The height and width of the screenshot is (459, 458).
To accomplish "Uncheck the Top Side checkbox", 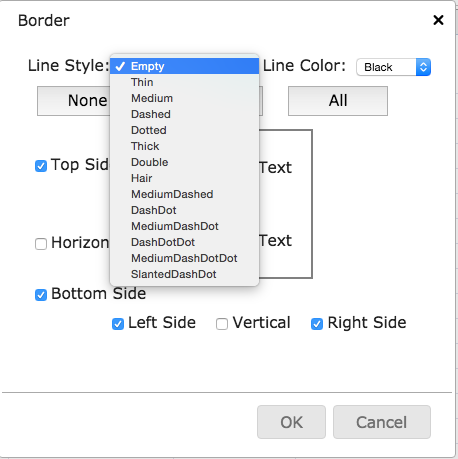I will click(41, 166).
